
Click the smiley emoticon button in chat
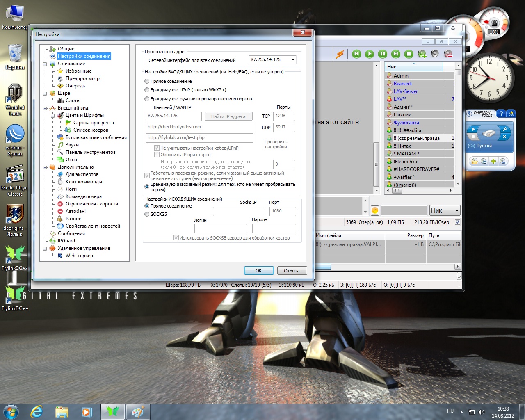coord(375,210)
